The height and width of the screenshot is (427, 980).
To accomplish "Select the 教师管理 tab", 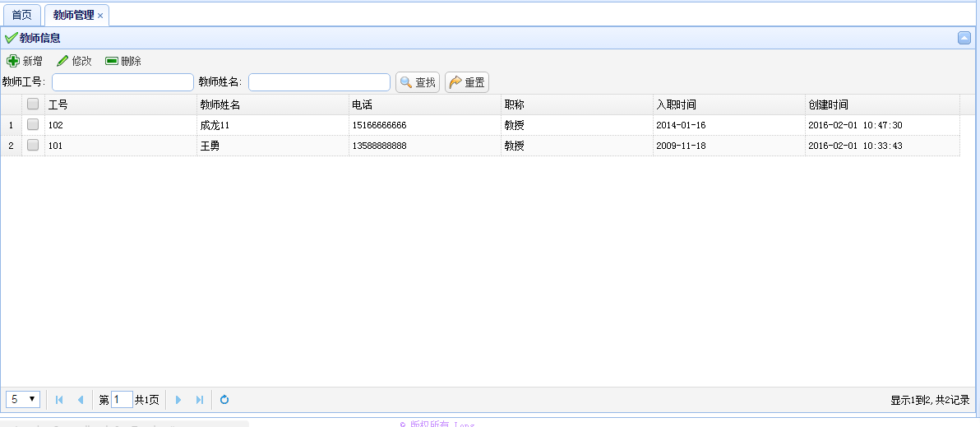I will pos(73,15).
